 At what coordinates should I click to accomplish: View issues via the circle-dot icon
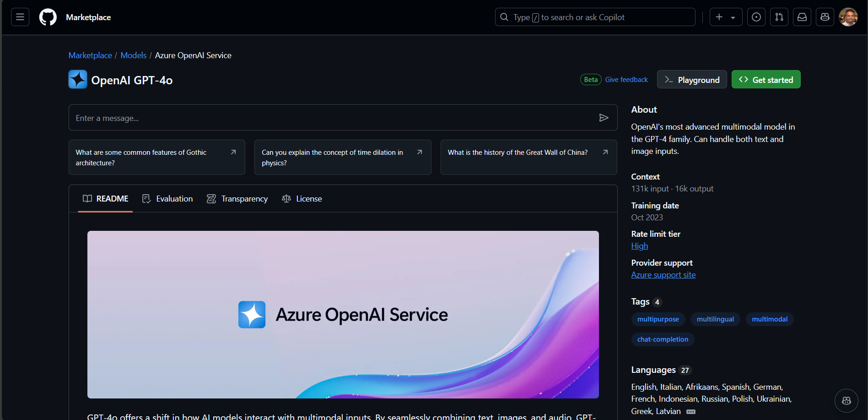click(x=756, y=17)
